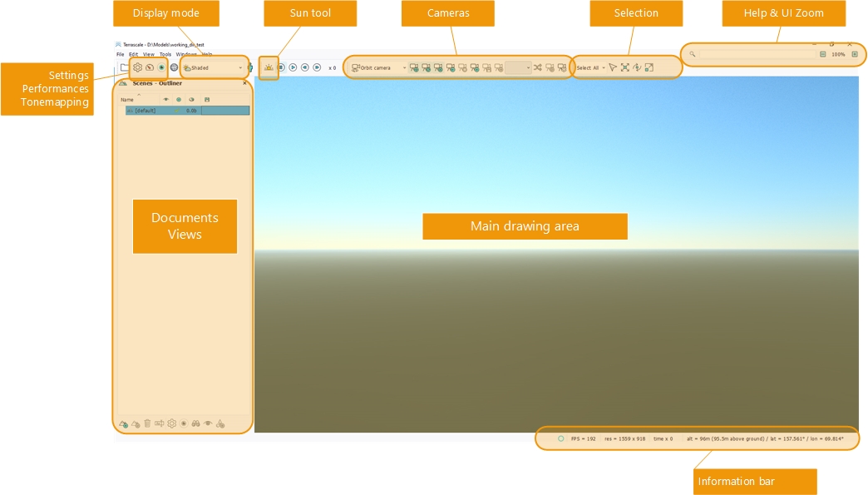This screenshot has height=495, width=868.
Task: Toggle the Tonemapping button in toolbar
Action: point(161,67)
